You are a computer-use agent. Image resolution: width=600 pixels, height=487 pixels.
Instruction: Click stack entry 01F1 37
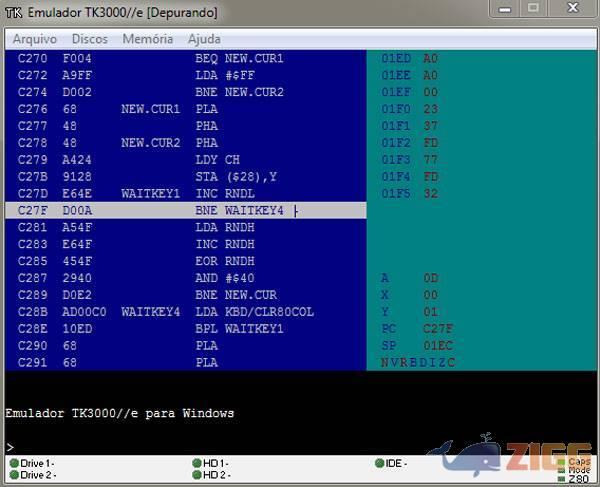tap(409, 126)
